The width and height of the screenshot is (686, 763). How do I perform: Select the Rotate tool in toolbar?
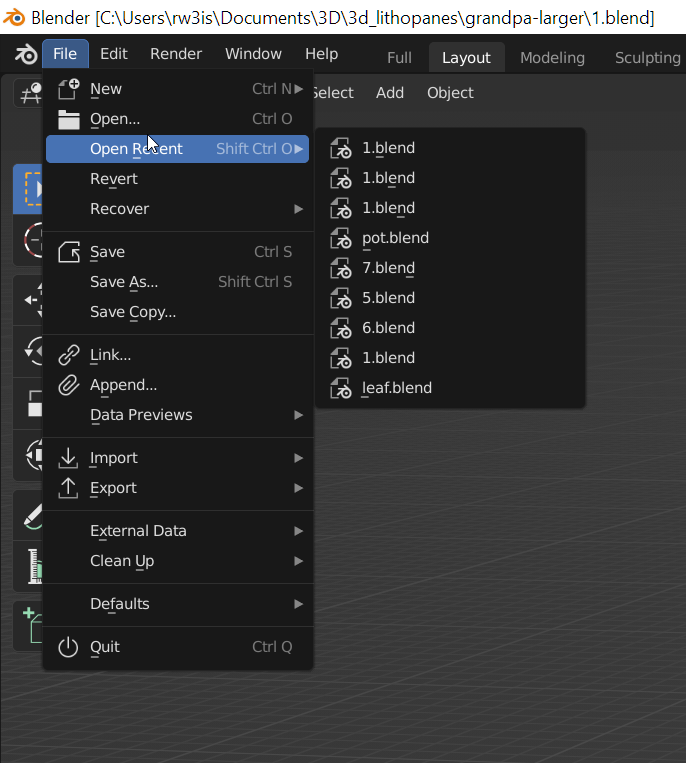[28, 351]
